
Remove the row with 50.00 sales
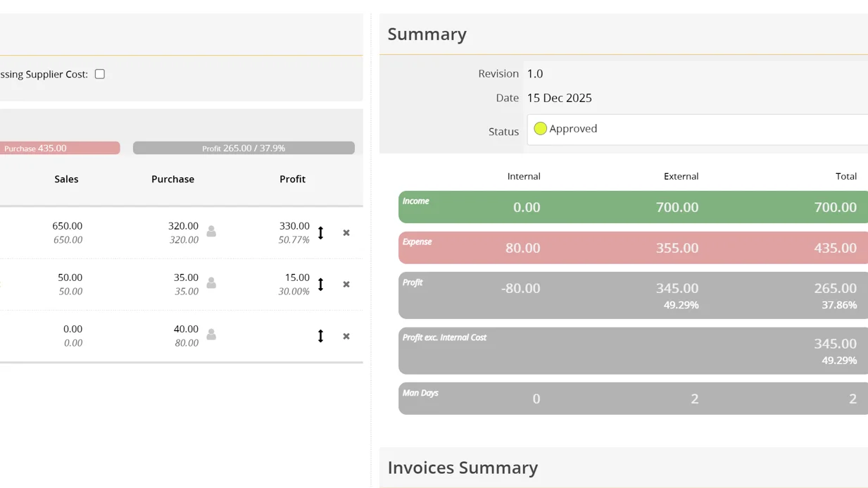346,284
